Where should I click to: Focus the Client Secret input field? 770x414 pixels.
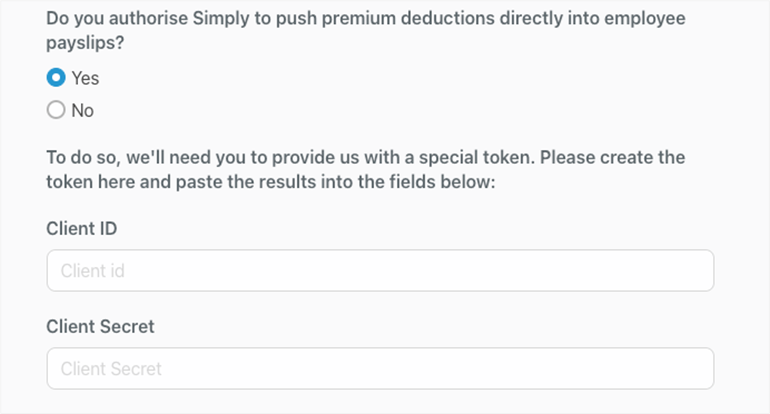(x=380, y=368)
